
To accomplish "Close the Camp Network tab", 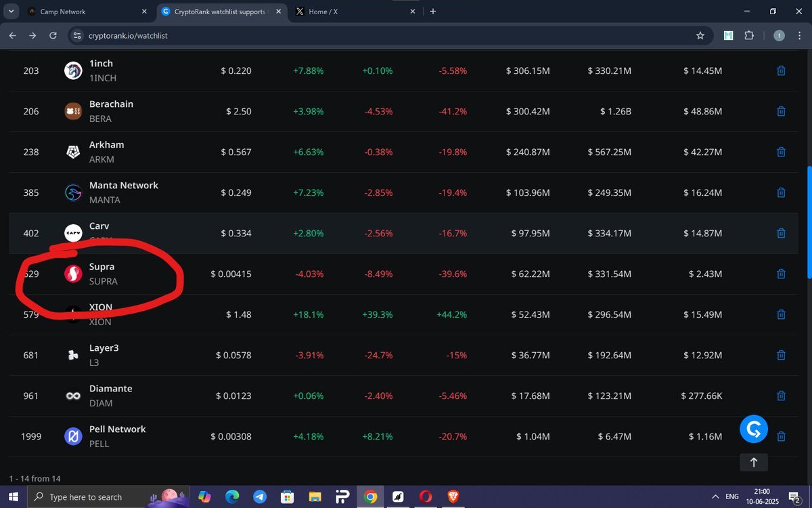I will click(144, 12).
